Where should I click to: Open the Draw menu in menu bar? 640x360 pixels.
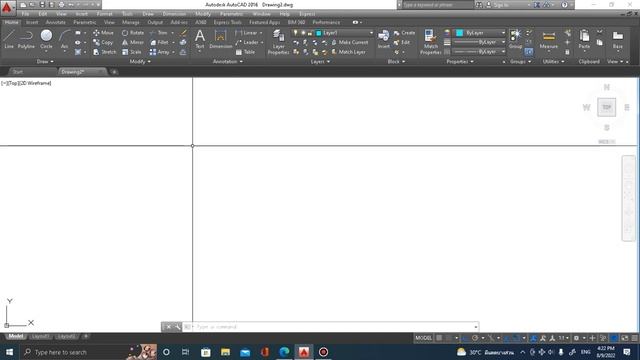(x=148, y=14)
